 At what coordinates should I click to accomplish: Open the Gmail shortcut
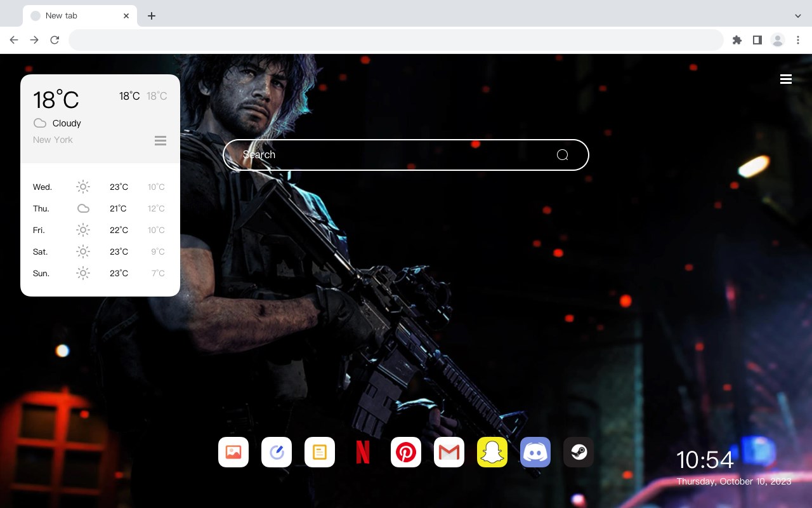pyautogui.click(x=449, y=452)
